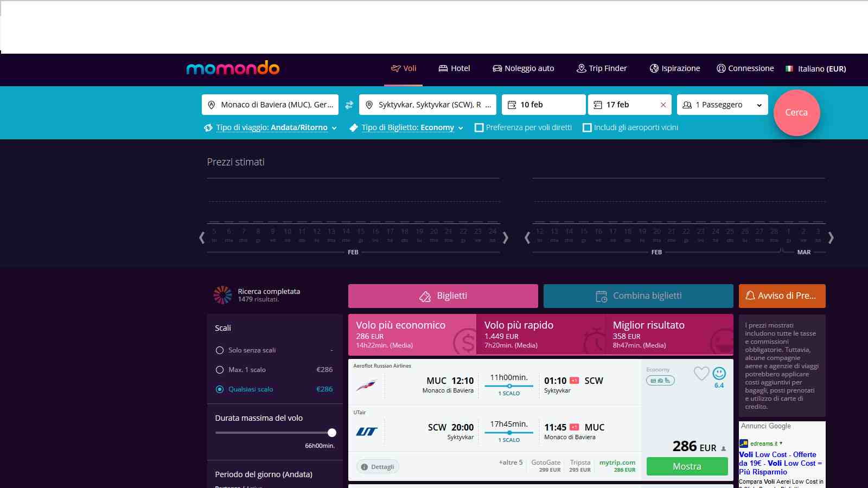Open the momondo logo homepage
The image size is (868, 488).
(x=233, y=68)
